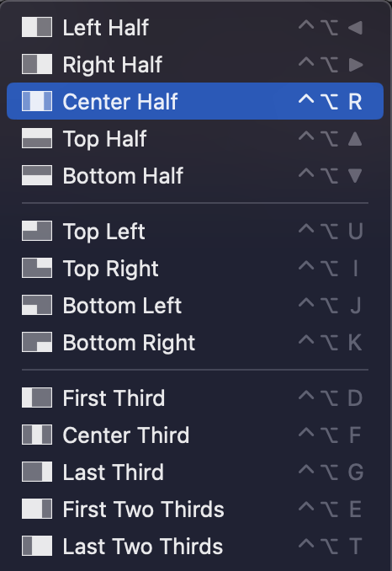Choose Right Half window option
Viewport: 392px width, 571px height.
195,64
